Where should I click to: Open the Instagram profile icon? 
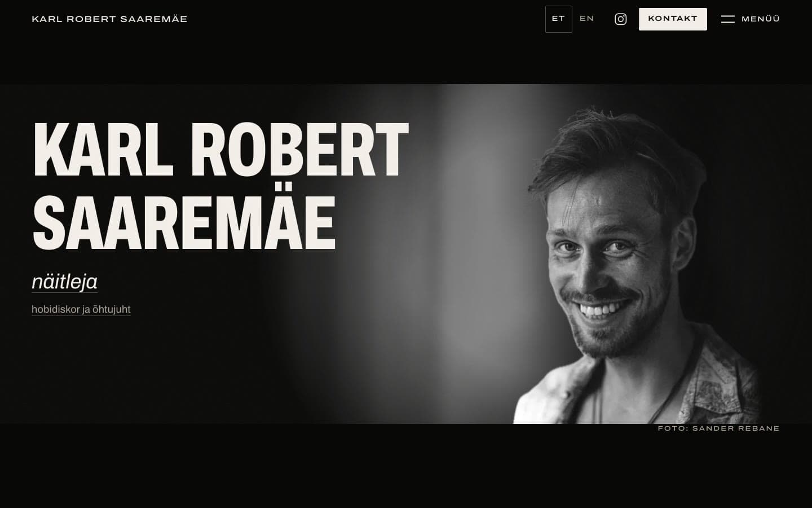click(x=620, y=19)
